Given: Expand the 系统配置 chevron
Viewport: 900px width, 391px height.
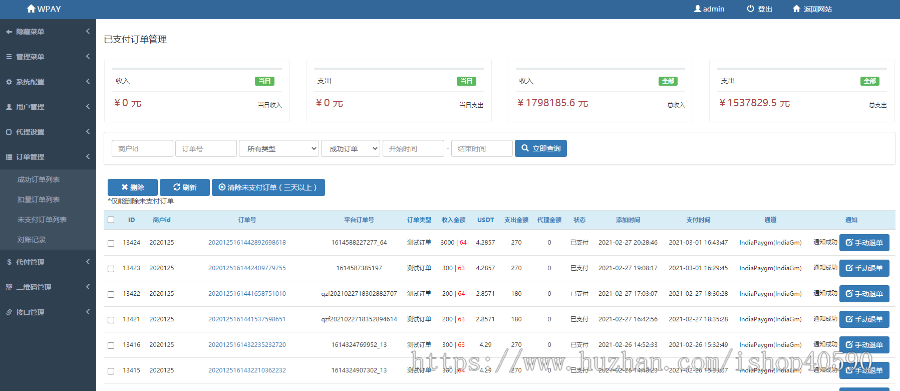Looking at the screenshot, I should pos(88,82).
